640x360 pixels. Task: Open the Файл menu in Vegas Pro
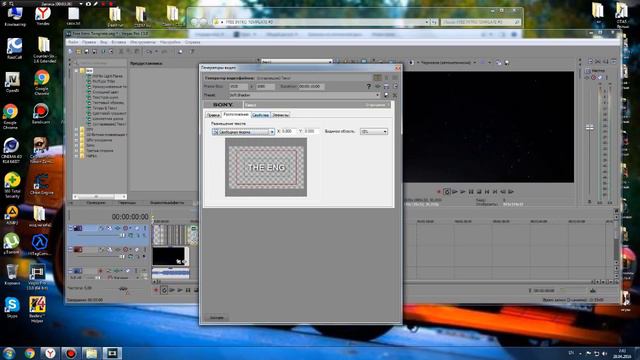(73, 42)
